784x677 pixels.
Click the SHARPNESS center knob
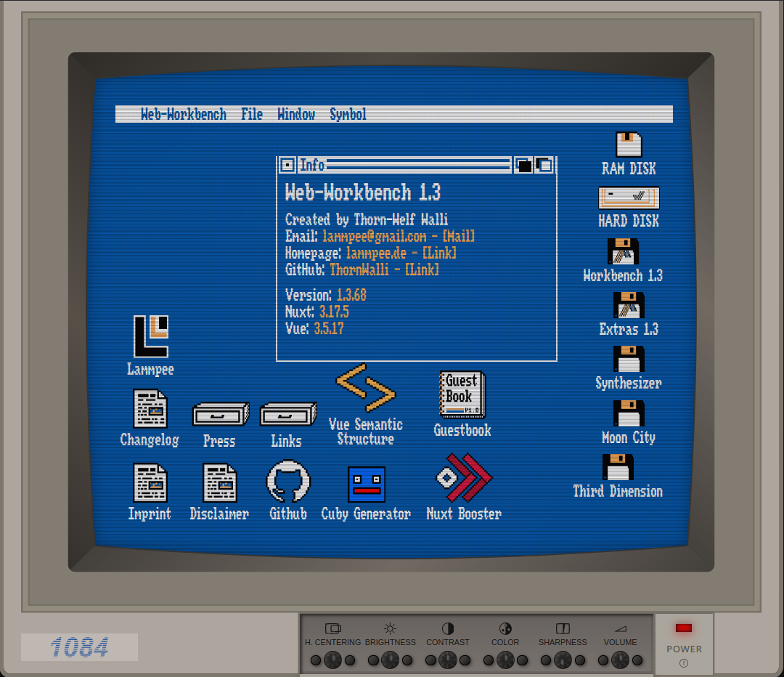pyautogui.click(x=563, y=660)
